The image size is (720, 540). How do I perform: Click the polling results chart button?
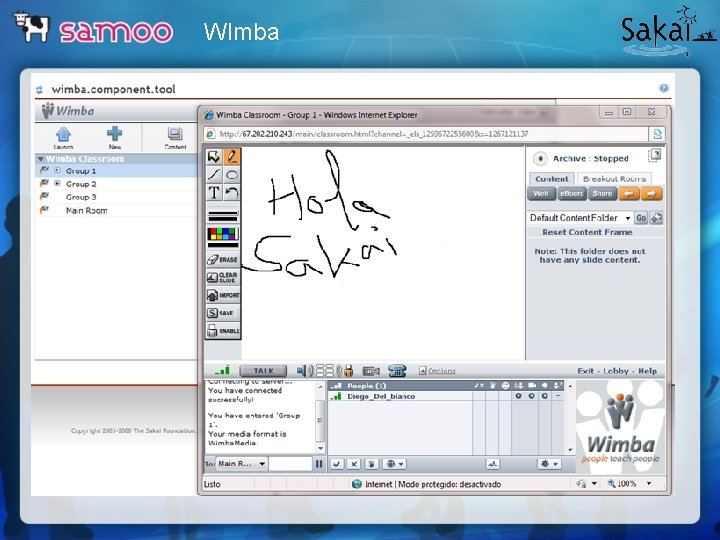[493, 464]
